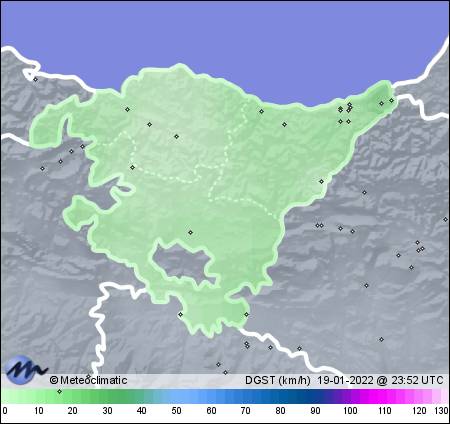Select the station marker just north of the gray enclave
Image resolution: width=450 pixels, height=424 pixels.
tap(190, 232)
